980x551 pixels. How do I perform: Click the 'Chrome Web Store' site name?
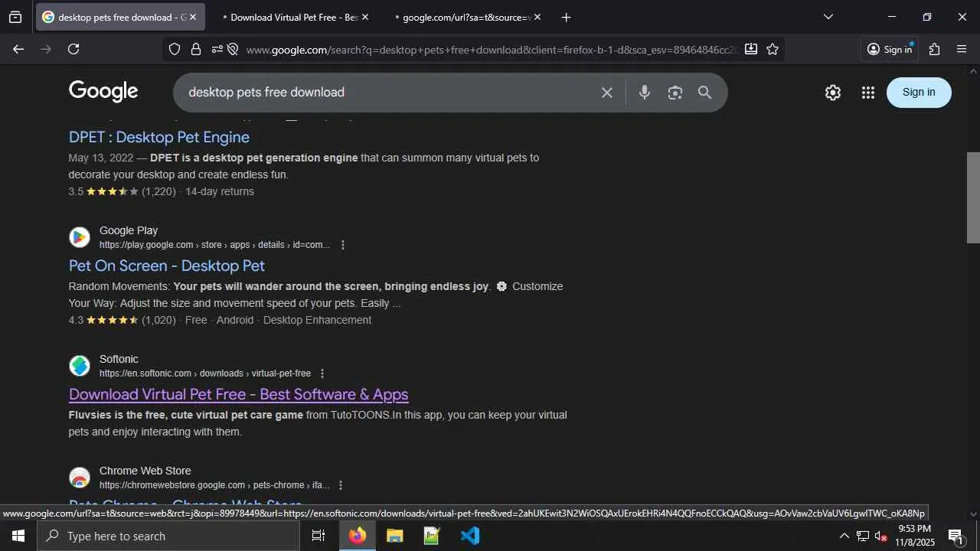(x=145, y=471)
